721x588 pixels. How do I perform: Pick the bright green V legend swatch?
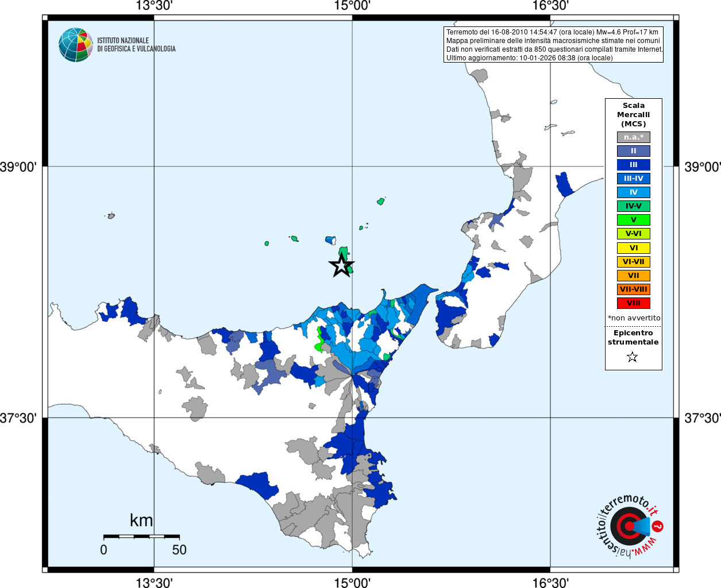click(633, 220)
